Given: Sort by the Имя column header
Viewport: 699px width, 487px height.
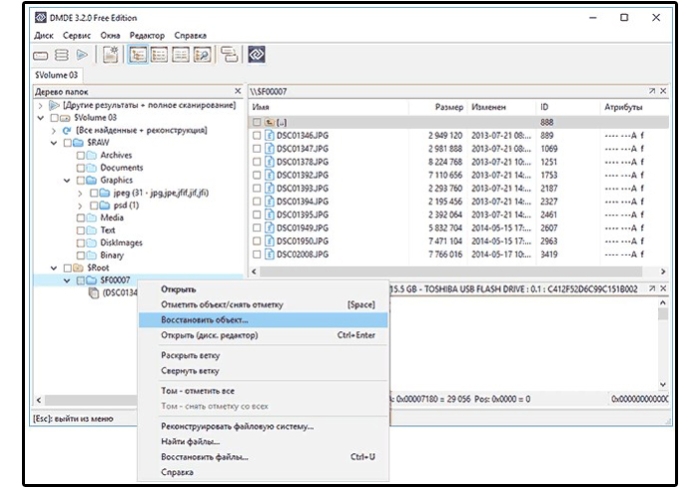Looking at the screenshot, I should point(328,107).
